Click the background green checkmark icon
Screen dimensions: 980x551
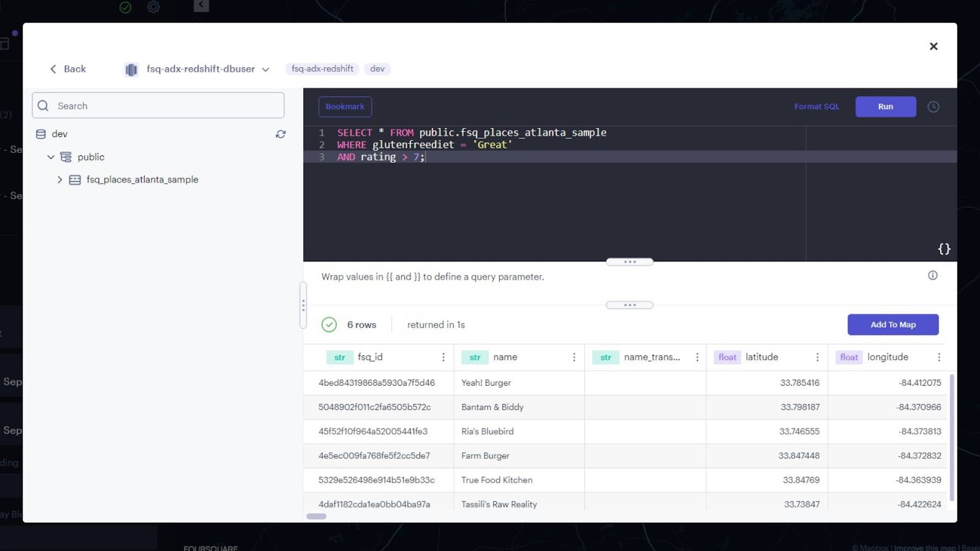coord(126,7)
